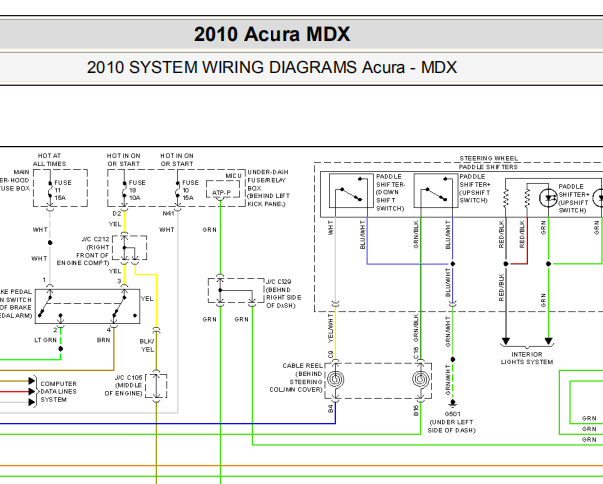Click the "INTERIOR LIGHTS SYSTEM" reference text
Image resolution: width=603 pixels, height=484 pixels.
(x=527, y=358)
